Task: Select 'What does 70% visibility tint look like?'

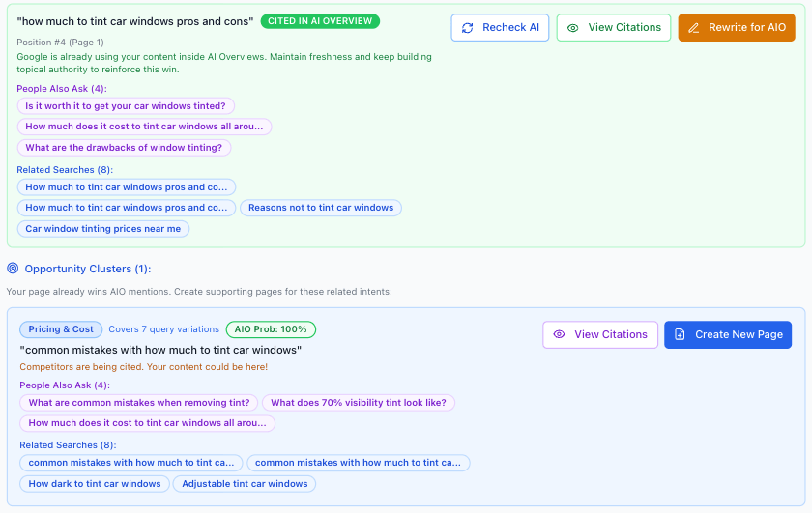Action: [359, 403]
